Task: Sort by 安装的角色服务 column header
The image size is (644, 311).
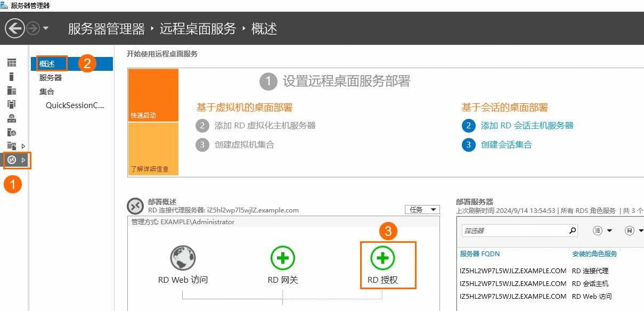Action: (x=594, y=254)
